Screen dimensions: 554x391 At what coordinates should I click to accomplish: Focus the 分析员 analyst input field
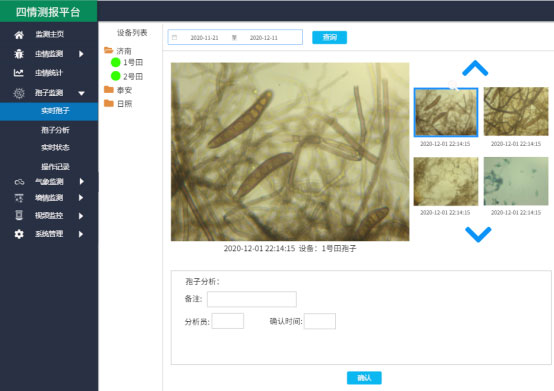[x=228, y=321]
